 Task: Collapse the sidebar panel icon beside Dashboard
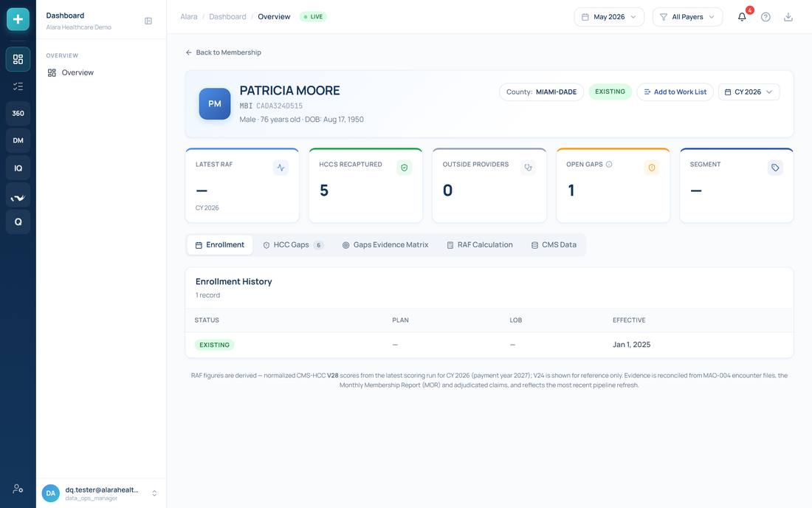[x=148, y=21]
